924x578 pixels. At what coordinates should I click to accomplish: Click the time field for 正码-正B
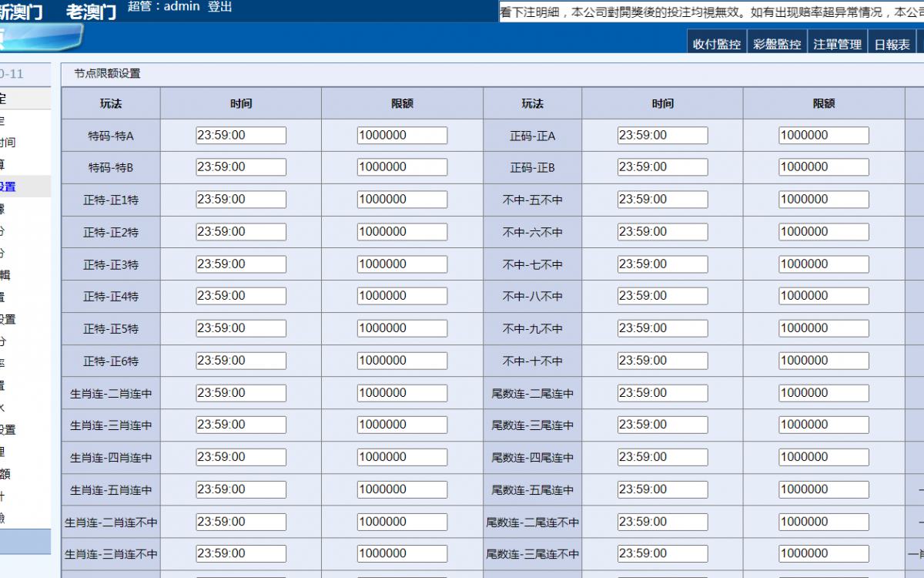[x=663, y=167]
